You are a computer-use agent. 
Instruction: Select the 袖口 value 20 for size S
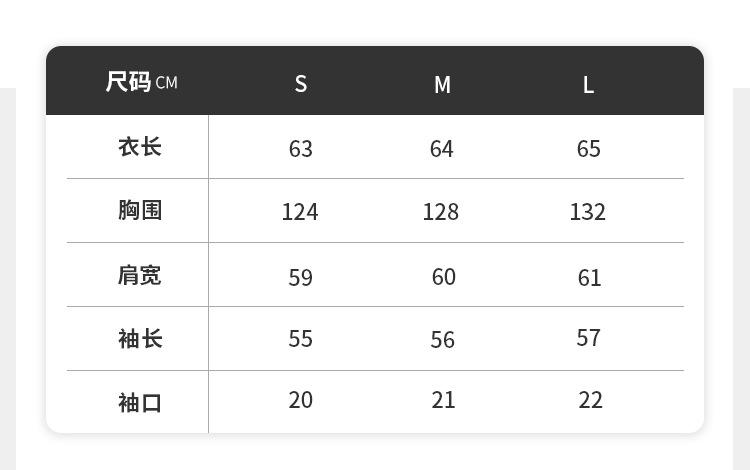point(301,400)
